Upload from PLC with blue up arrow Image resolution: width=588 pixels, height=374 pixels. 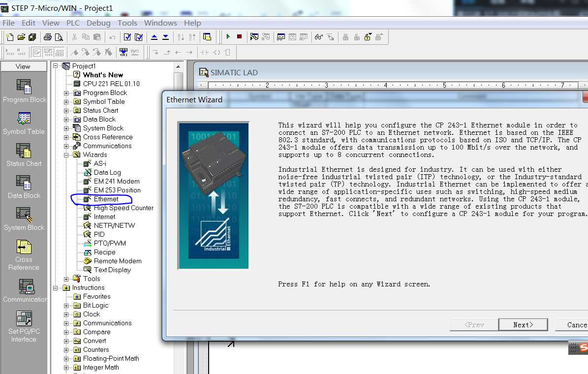tap(154, 37)
